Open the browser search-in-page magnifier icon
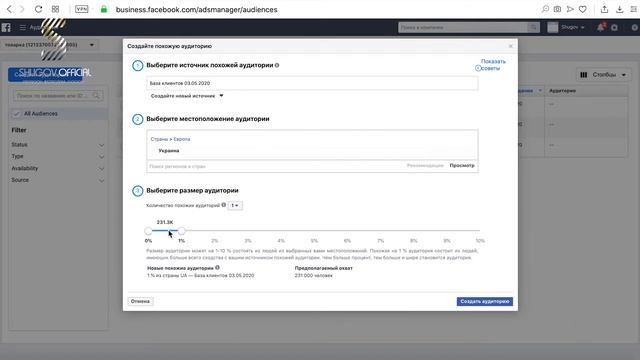Image resolution: width=640 pixels, height=360 pixels. (x=545, y=9)
